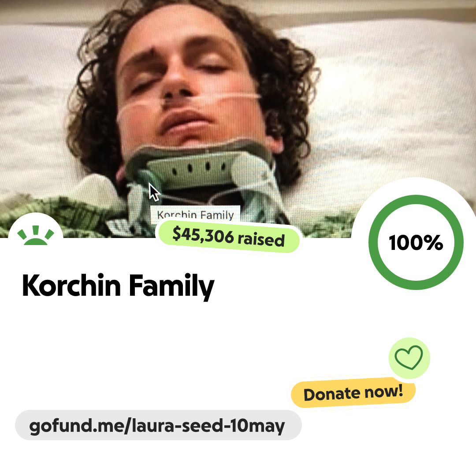Click the Korchin Family headline title
Viewport: 476px width, 476px height.
click(x=118, y=286)
